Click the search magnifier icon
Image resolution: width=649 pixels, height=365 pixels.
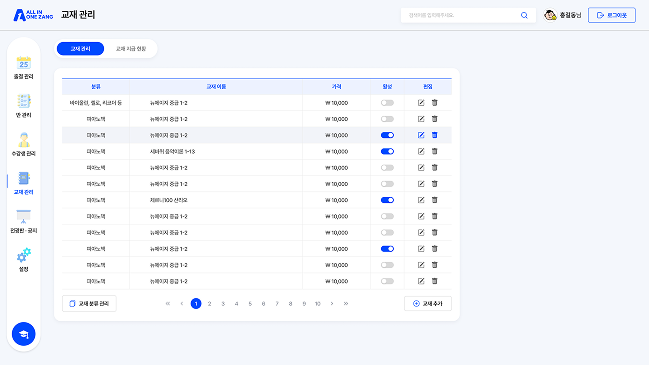[x=524, y=15]
